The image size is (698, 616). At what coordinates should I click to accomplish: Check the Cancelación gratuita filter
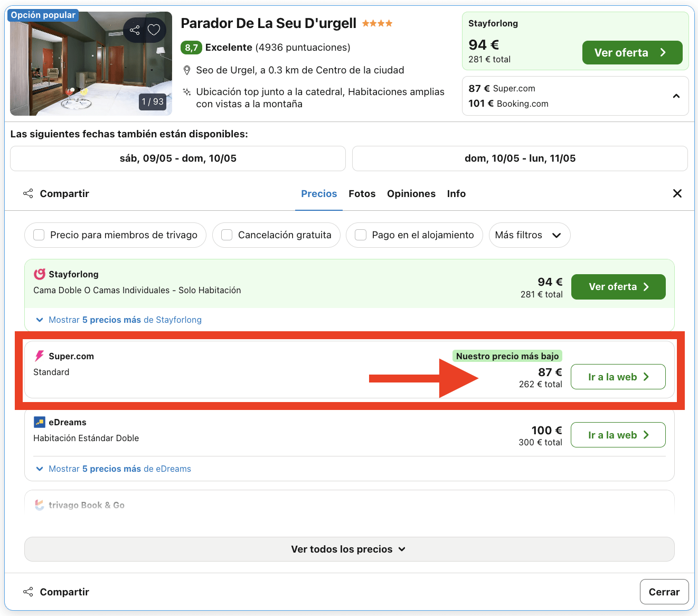pyautogui.click(x=227, y=235)
